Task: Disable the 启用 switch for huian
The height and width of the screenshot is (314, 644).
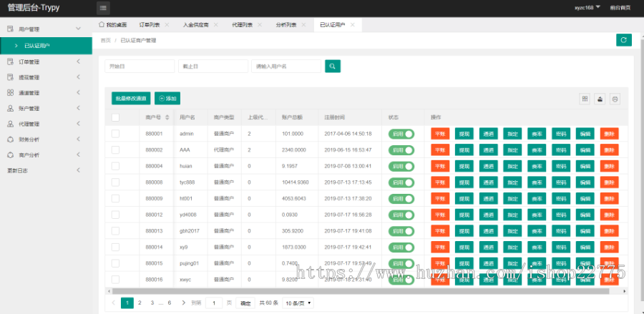Action: (401, 166)
